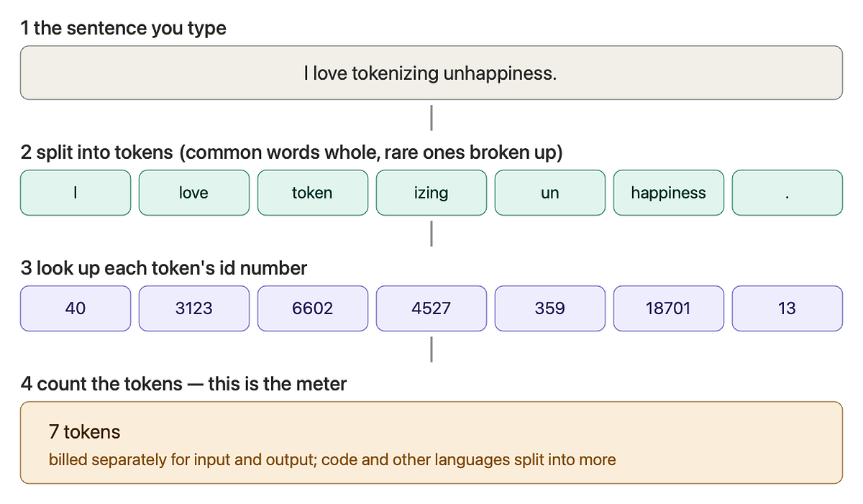This screenshot has height=504, width=863.
Task: Select the 'izing' token box
Action: tap(431, 193)
